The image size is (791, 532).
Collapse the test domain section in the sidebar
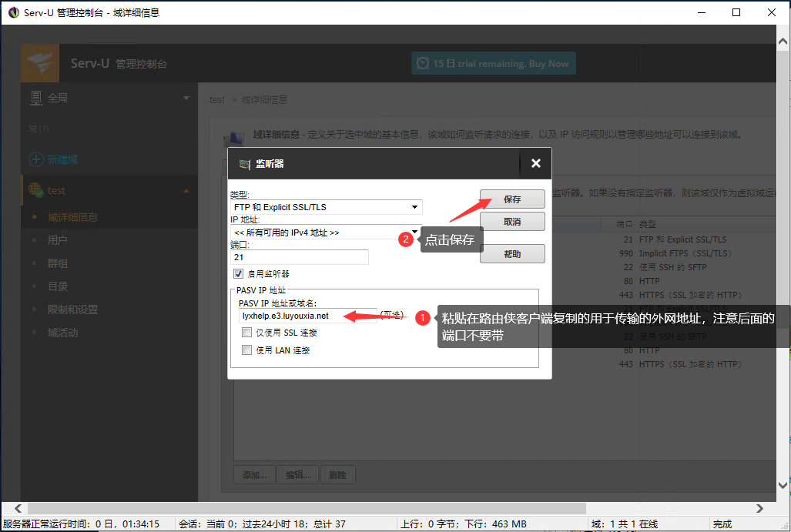point(185,189)
